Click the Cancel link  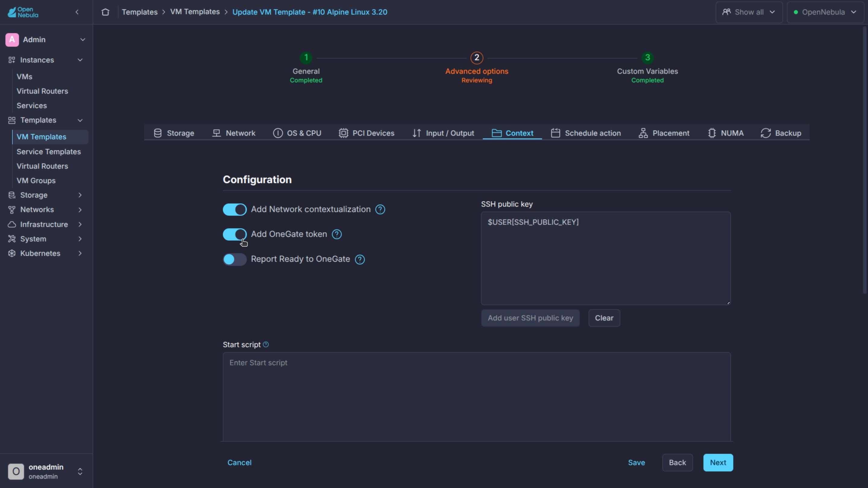tap(239, 462)
